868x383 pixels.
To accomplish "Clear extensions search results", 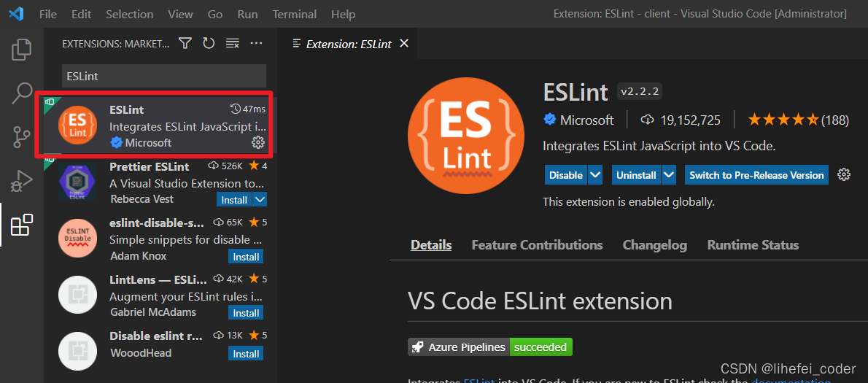I will coord(233,43).
